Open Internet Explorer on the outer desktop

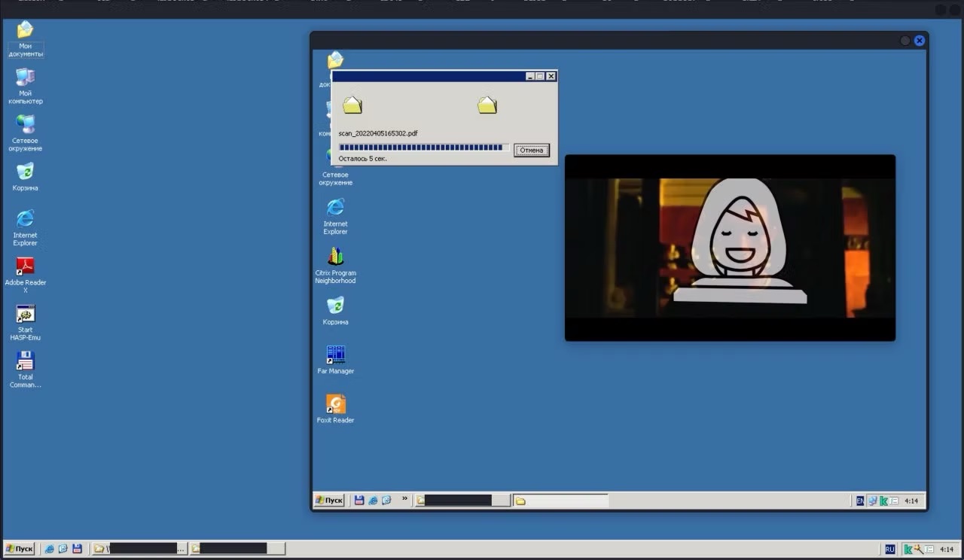pos(26,220)
